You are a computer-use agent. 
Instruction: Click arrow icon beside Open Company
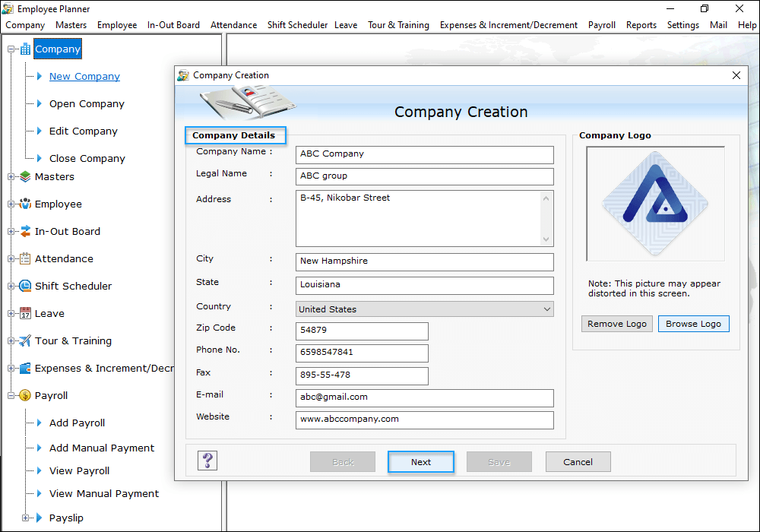pyautogui.click(x=40, y=103)
